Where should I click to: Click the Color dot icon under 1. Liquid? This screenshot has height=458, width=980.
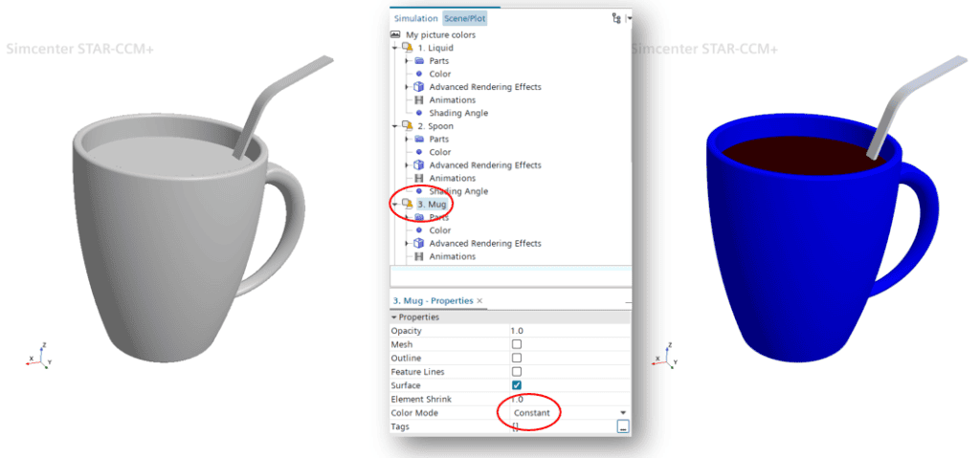419,75
